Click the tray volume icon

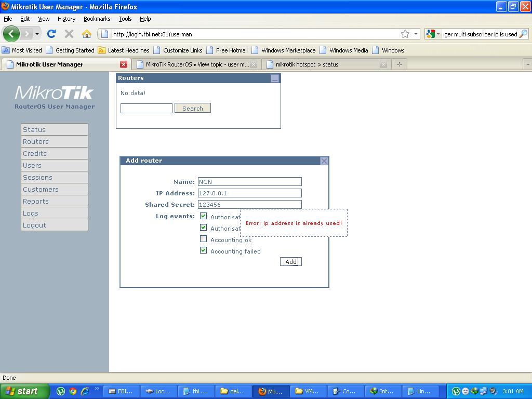click(493, 391)
